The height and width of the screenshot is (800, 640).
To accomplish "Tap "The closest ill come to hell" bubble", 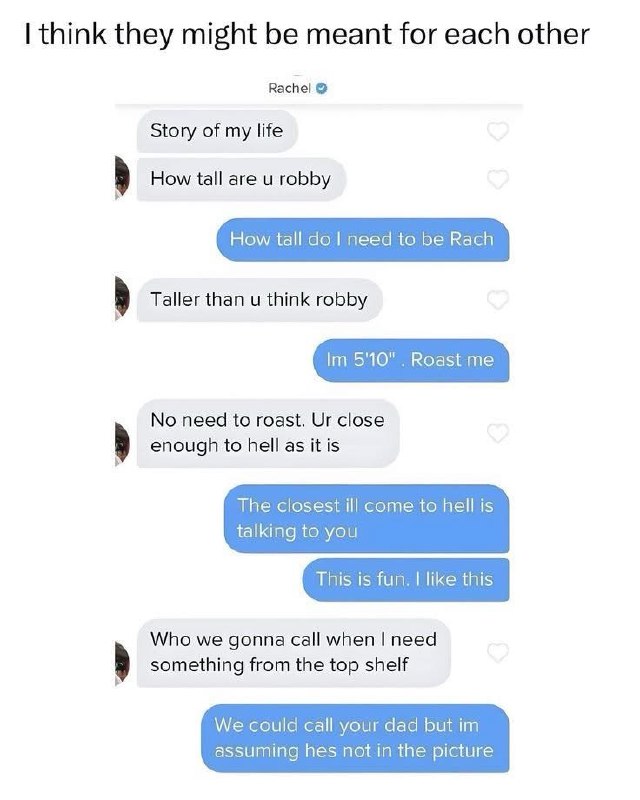I will click(x=366, y=518).
